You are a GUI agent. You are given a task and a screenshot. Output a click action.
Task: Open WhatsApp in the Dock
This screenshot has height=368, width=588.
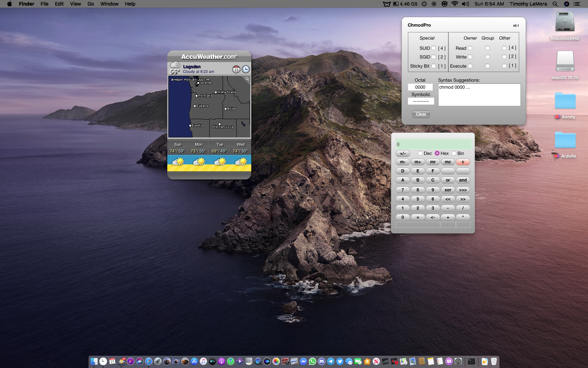tap(313, 361)
